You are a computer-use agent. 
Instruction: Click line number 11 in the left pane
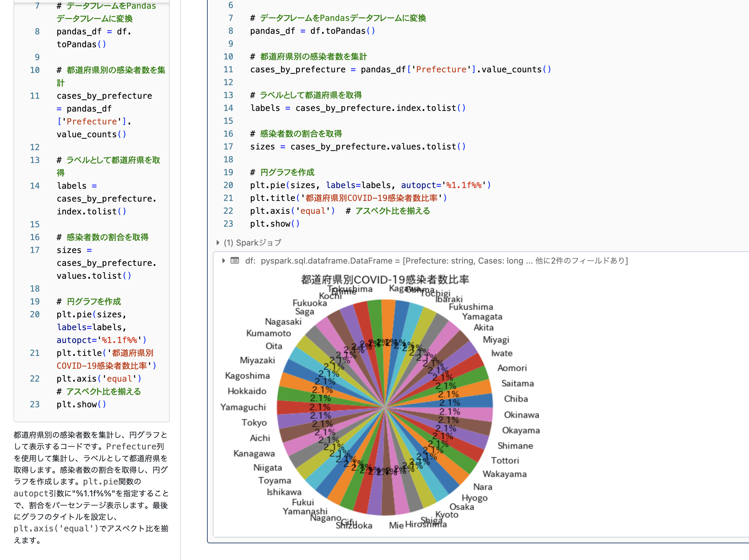(35, 96)
